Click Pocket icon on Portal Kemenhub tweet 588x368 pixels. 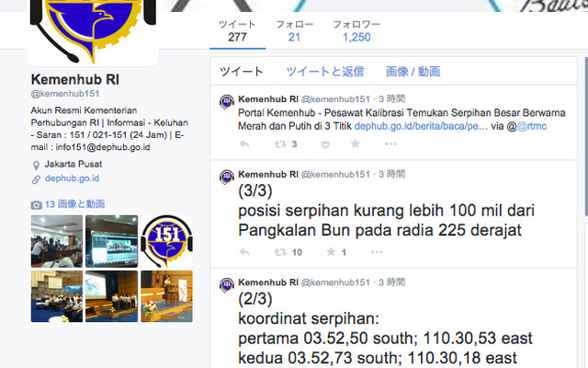pyautogui.click(x=325, y=144)
